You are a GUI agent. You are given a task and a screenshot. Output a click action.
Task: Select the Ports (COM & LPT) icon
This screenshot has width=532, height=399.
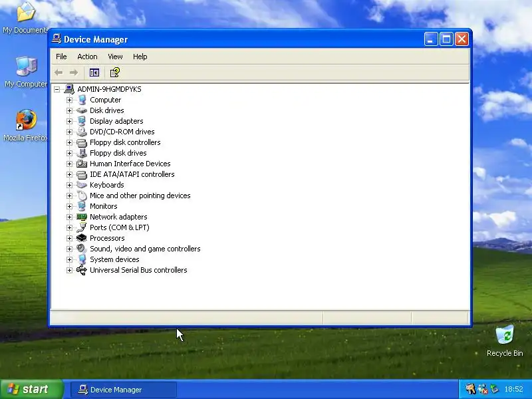tap(82, 227)
